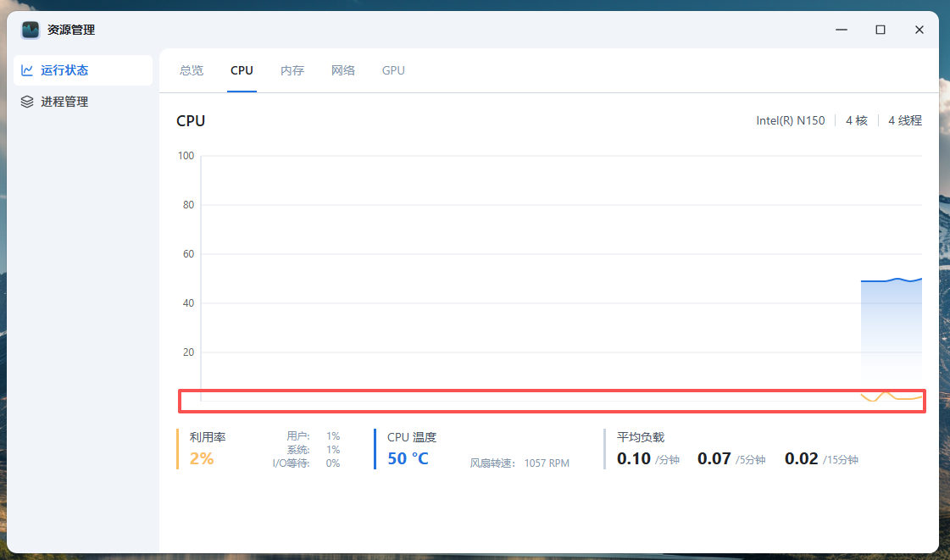Click the Intel(R) N150 processor label
This screenshot has width=950, height=560.
[x=790, y=120]
